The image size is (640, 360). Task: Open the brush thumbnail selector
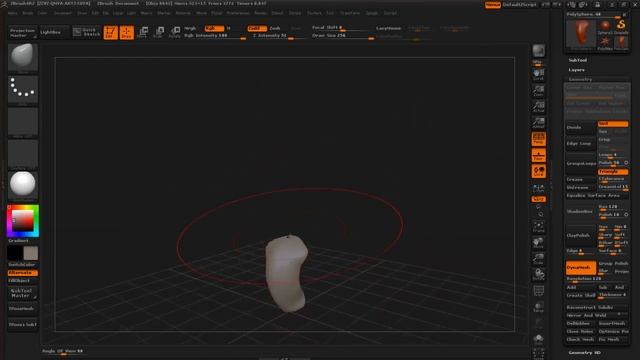23,57
